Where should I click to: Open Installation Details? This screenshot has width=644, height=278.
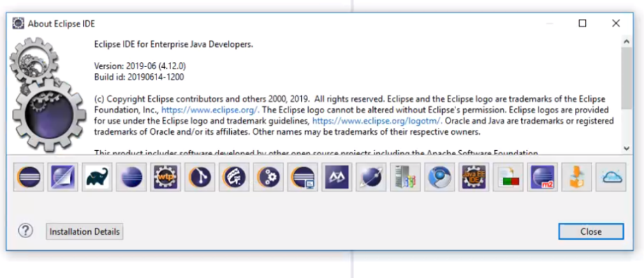(x=85, y=232)
